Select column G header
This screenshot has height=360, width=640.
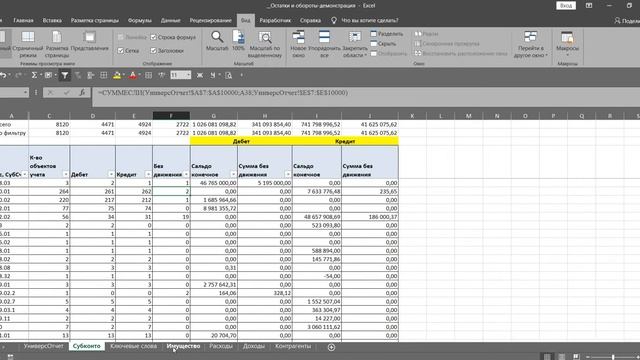(x=213, y=116)
